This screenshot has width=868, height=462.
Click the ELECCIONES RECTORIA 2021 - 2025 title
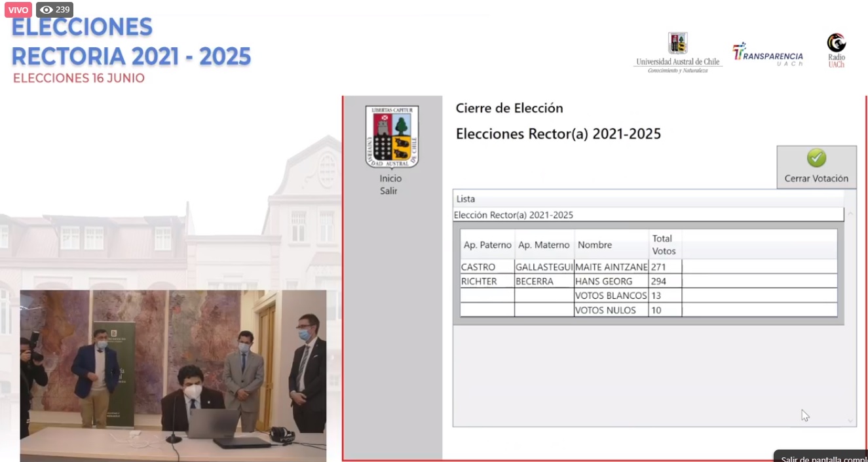[131, 42]
